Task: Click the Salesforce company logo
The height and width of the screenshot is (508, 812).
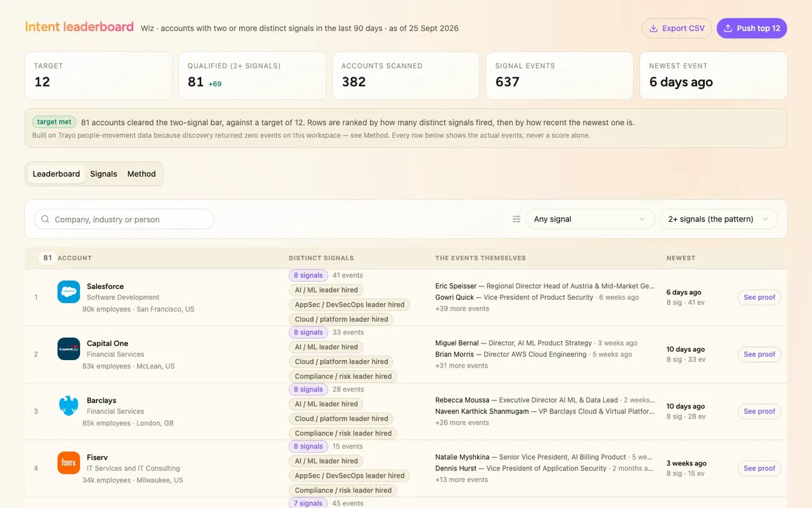Action: tap(69, 291)
